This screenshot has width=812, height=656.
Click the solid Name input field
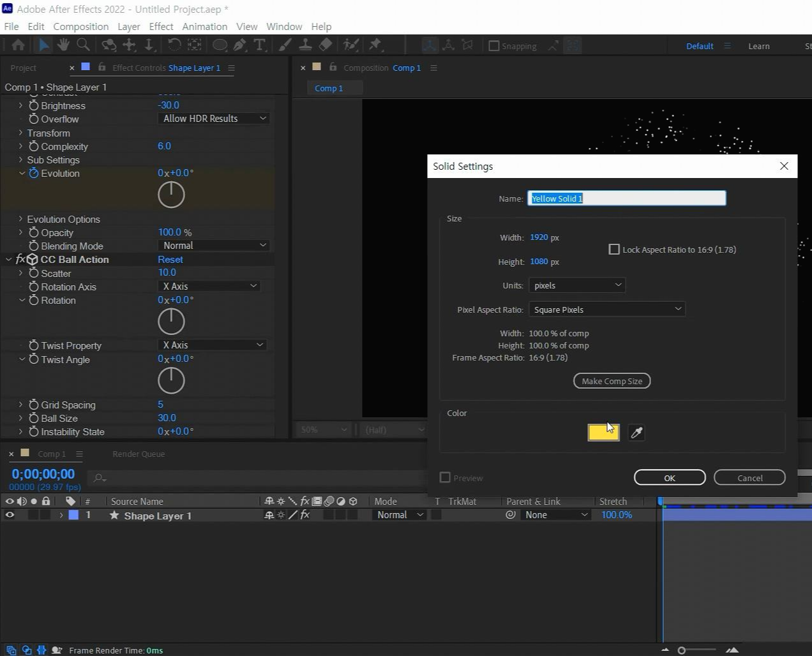(x=627, y=198)
